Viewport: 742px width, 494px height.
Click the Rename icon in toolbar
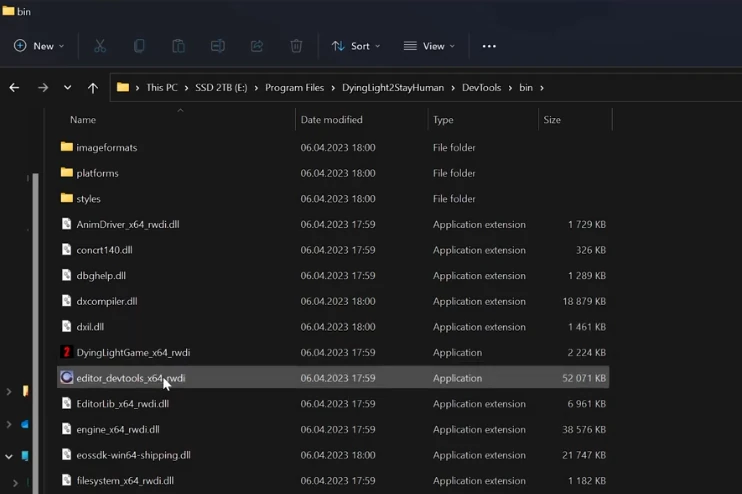click(217, 46)
